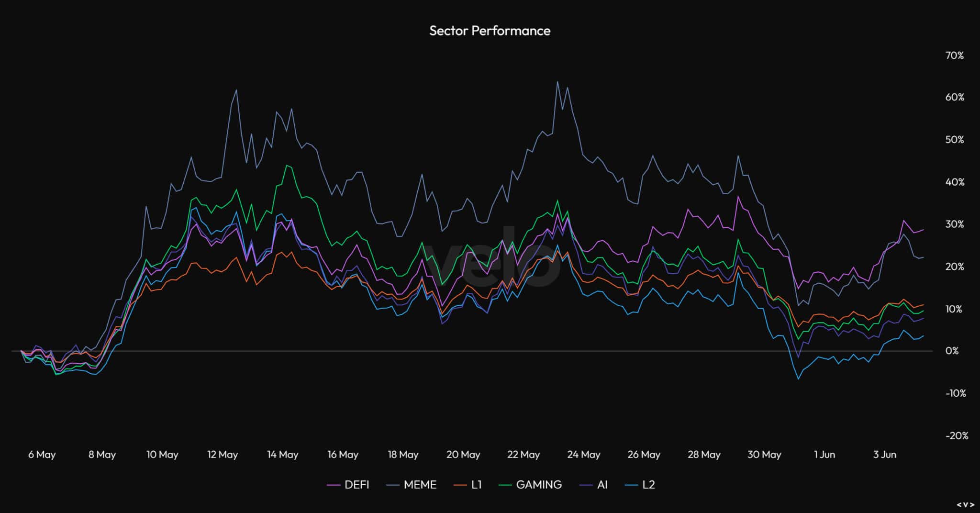The height and width of the screenshot is (513, 980).
Task: Click the MEME line's highest peak
Action: 557,82
